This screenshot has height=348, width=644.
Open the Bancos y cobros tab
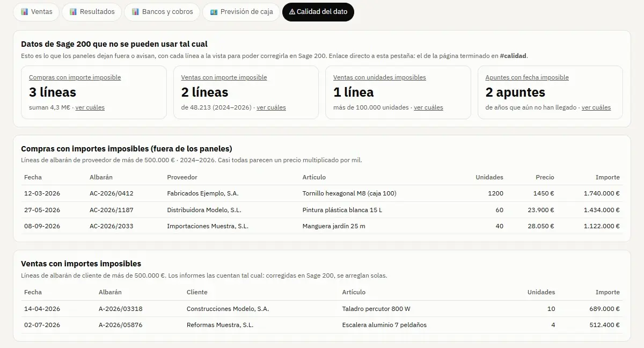coord(162,12)
